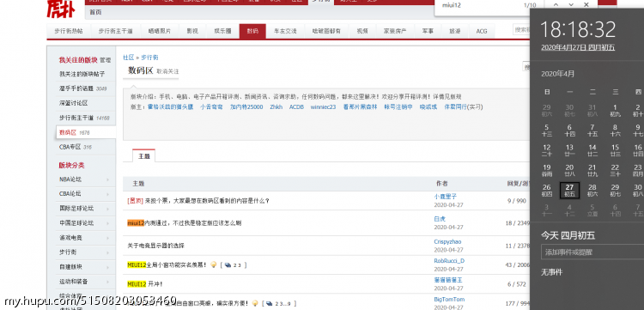Open moderator ACDB profile link
This screenshot has width=644, height=310.
(296, 106)
